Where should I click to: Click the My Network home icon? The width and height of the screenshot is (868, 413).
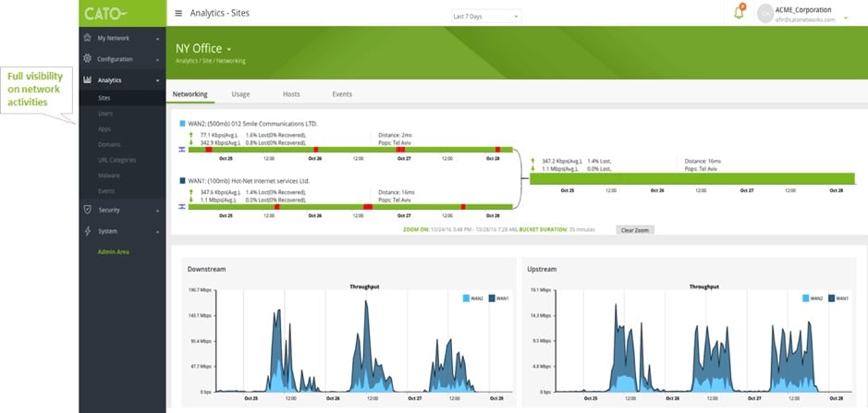88,38
